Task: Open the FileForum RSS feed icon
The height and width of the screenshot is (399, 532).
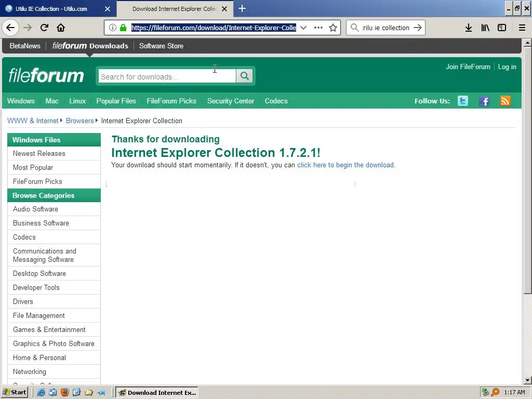Action: click(x=505, y=101)
